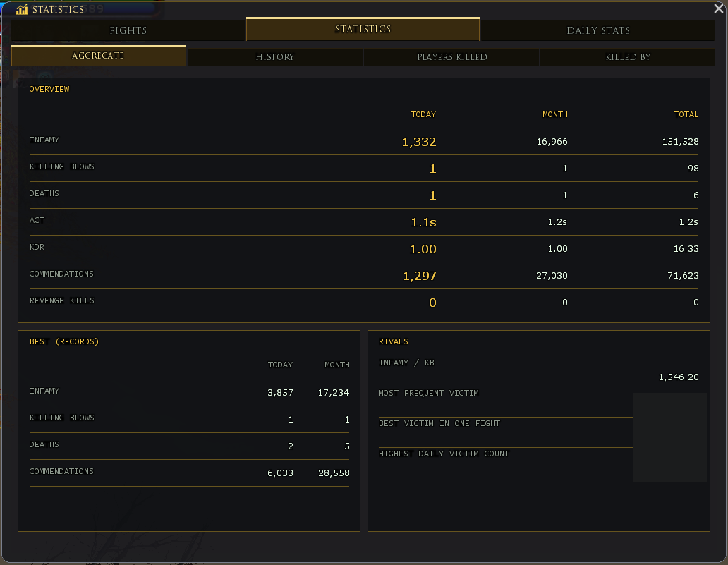Click the Infamy / KB value 1,546.20
Screen dimensions: 728x565
click(x=679, y=377)
